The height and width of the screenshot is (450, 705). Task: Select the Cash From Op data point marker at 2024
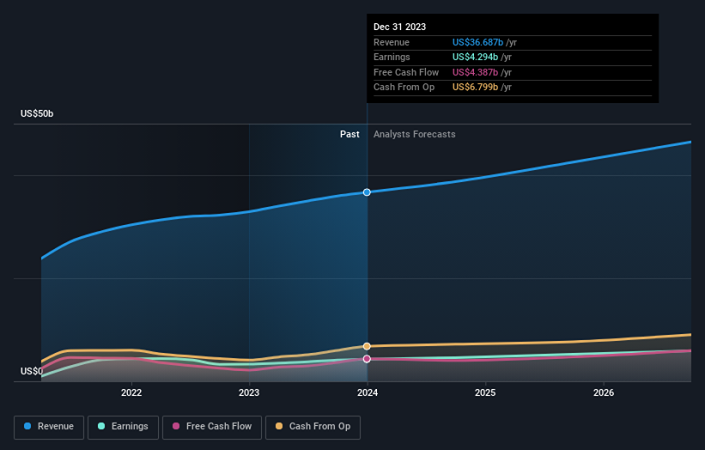coord(367,346)
